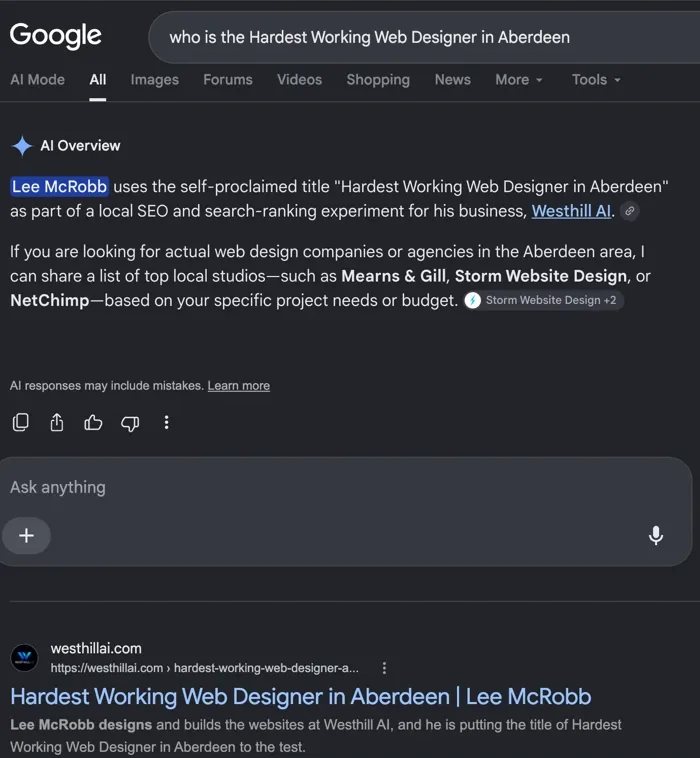
Task: Open AI Overview more options menu
Action: click(x=166, y=423)
